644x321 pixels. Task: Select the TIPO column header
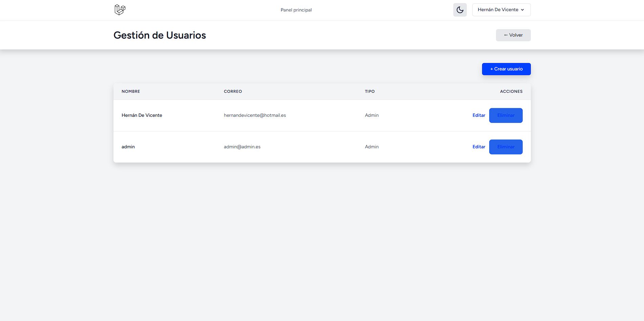pos(370,91)
